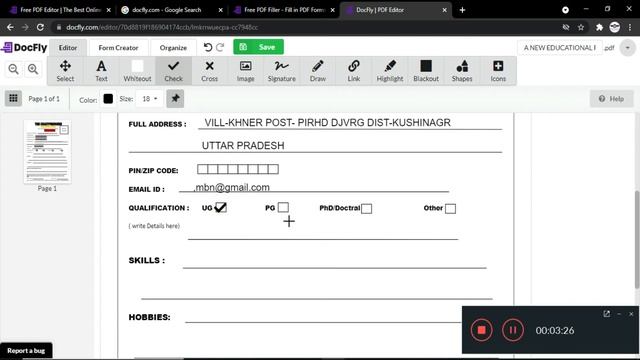
Task: Select the Draw pencil tool
Action: point(318,71)
